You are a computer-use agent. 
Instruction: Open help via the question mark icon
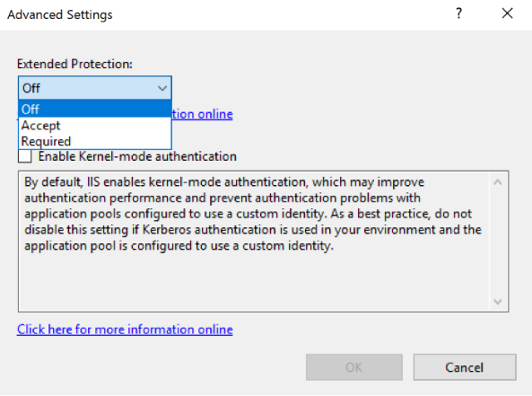point(458,13)
